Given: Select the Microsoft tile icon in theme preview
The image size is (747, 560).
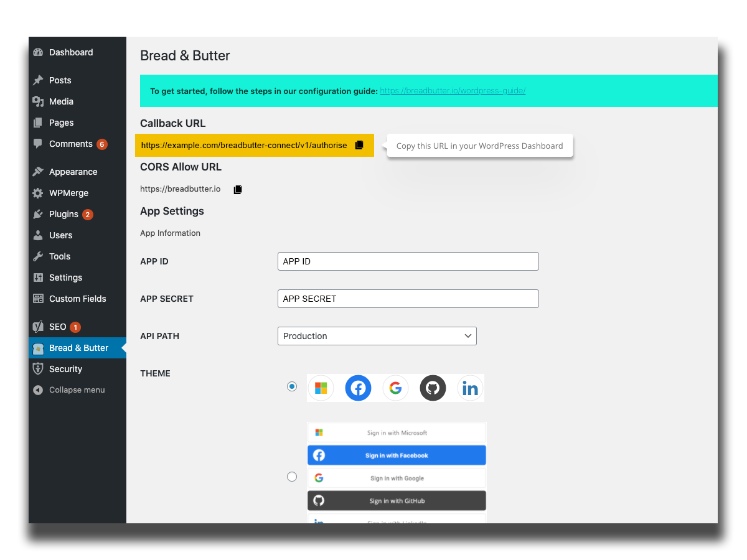Looking at the screenshot, I should tap(321, 387).
